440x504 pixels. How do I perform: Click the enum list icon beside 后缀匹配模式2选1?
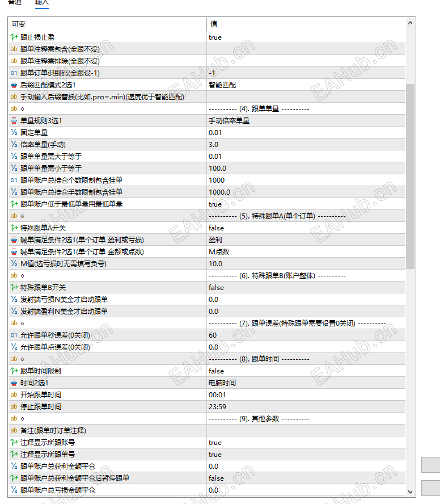pyautogui.click(x=14, y=85)
